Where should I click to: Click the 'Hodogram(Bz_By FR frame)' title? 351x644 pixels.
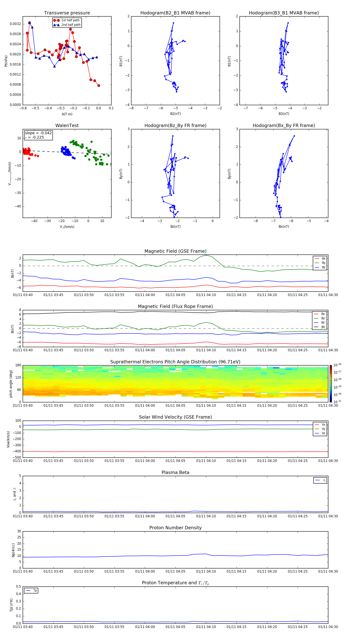pos(175,125)
